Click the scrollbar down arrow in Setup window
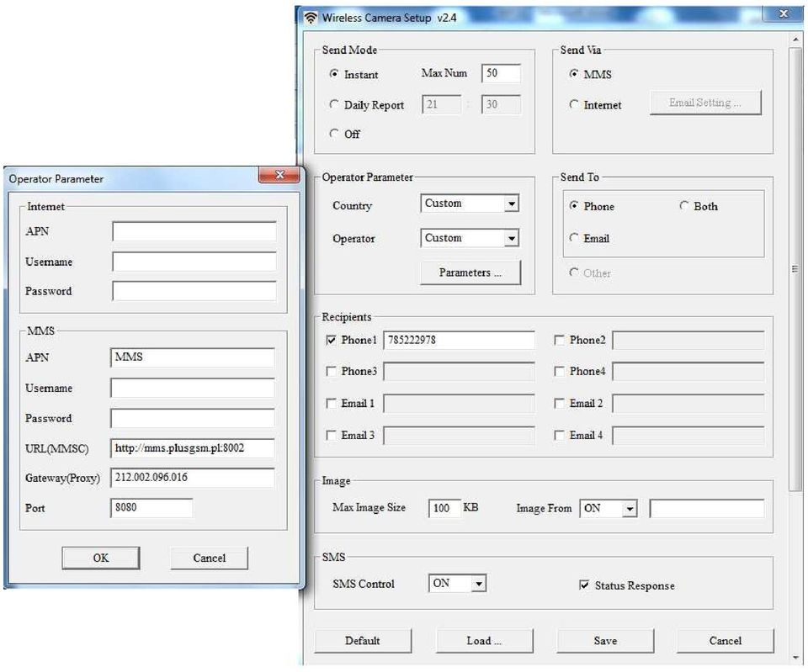808x672 pixels. point(795,658)
